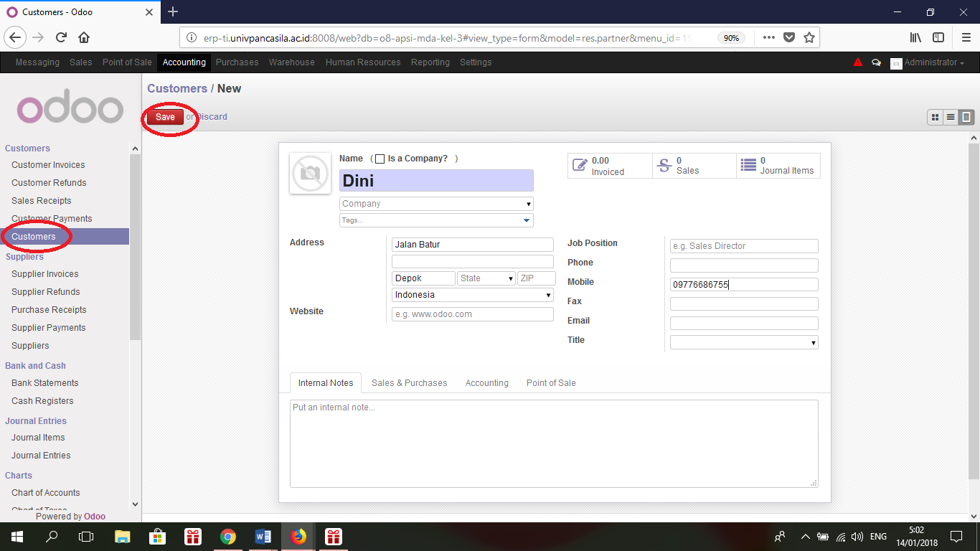This screenshot has width=980, height=551.
Task: Launch Chrome from the taskbar
Action: pos(228,537)
